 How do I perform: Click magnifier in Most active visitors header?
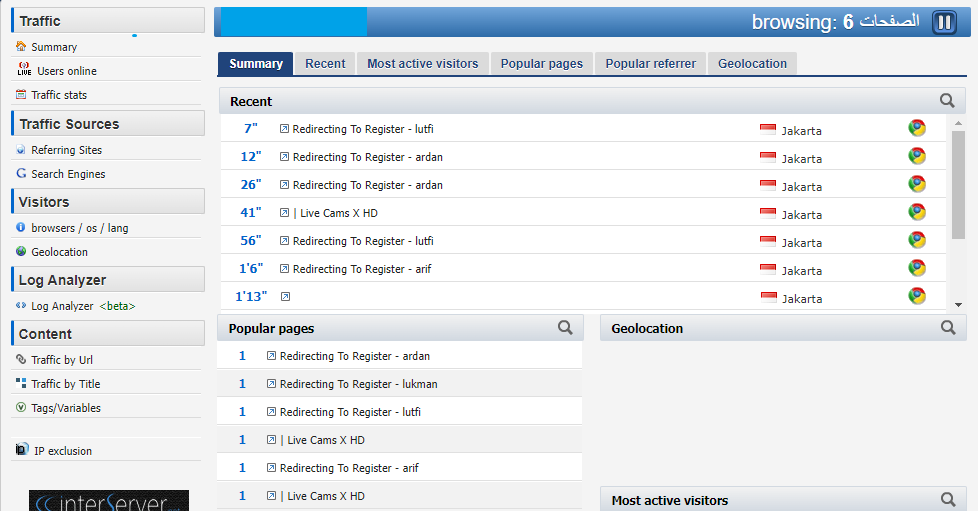948,500
